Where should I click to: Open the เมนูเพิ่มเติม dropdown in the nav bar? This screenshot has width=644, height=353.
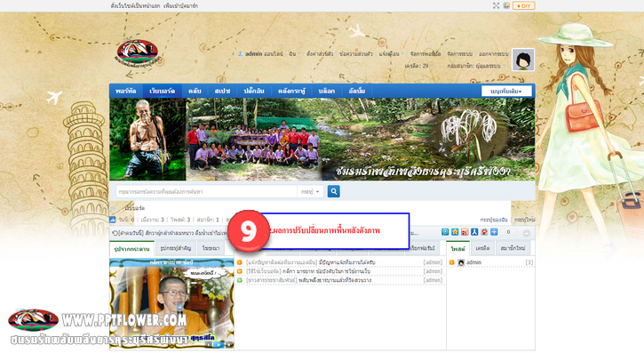[x=506, y=92]
